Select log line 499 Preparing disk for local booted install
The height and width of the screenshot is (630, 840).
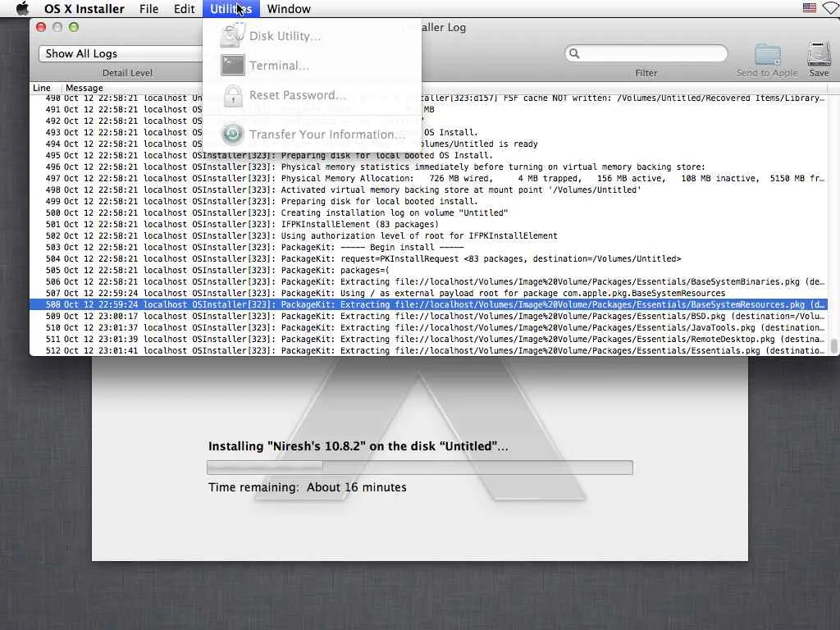pos(428,202)
